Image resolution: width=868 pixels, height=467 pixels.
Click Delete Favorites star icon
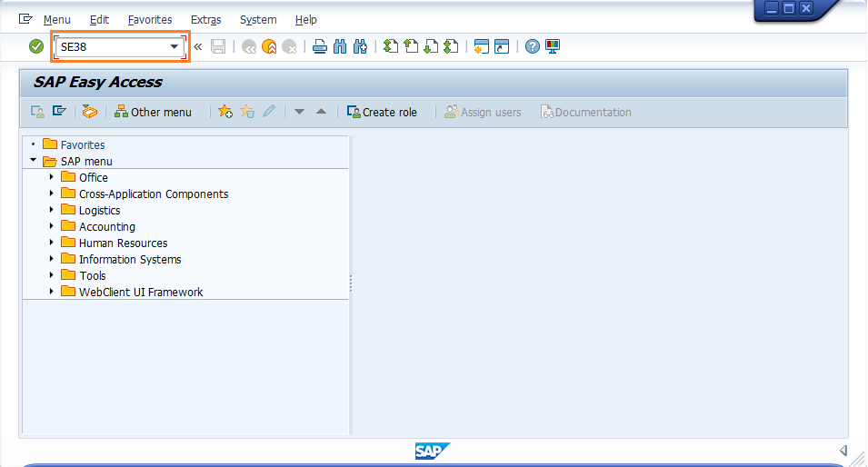(247, 112)
